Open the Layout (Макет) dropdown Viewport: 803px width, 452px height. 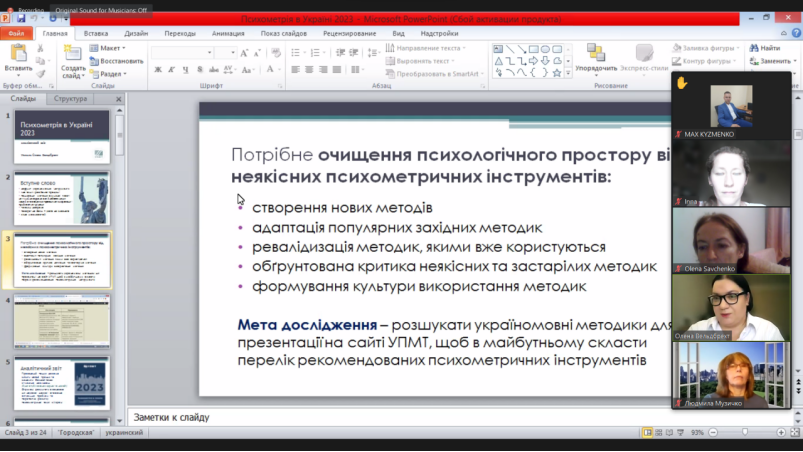pyautogui.click(x=110, y=48)
